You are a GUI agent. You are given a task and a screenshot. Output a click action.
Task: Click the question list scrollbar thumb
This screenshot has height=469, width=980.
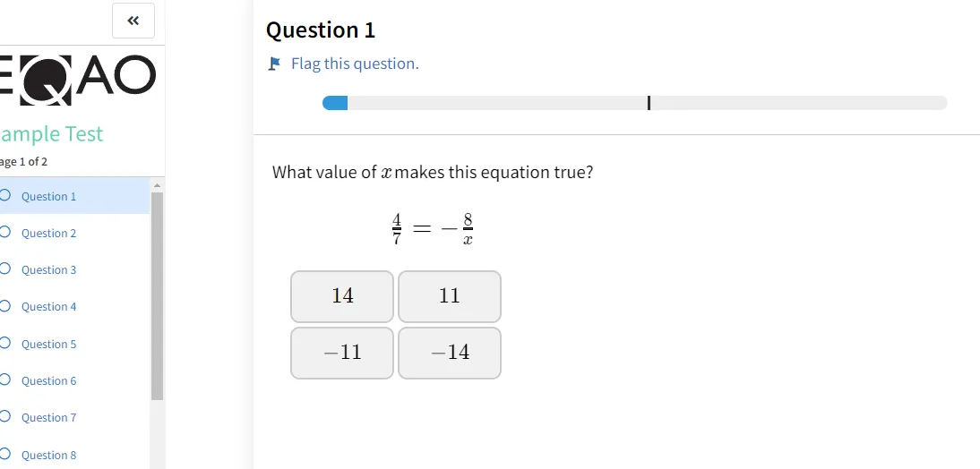click(x=157, y=296)
